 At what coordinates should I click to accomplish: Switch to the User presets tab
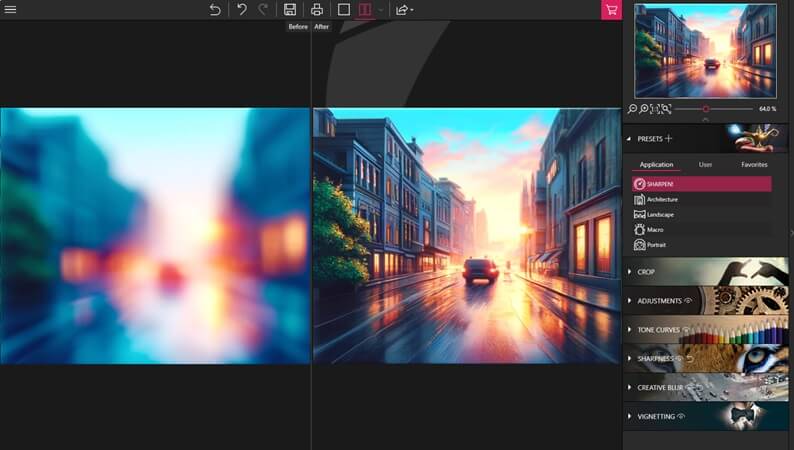pos(705,165)
